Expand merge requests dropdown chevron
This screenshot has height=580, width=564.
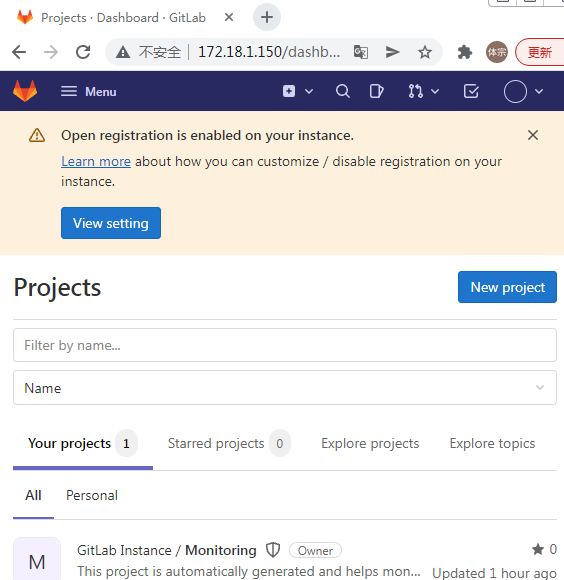[435, 91]
